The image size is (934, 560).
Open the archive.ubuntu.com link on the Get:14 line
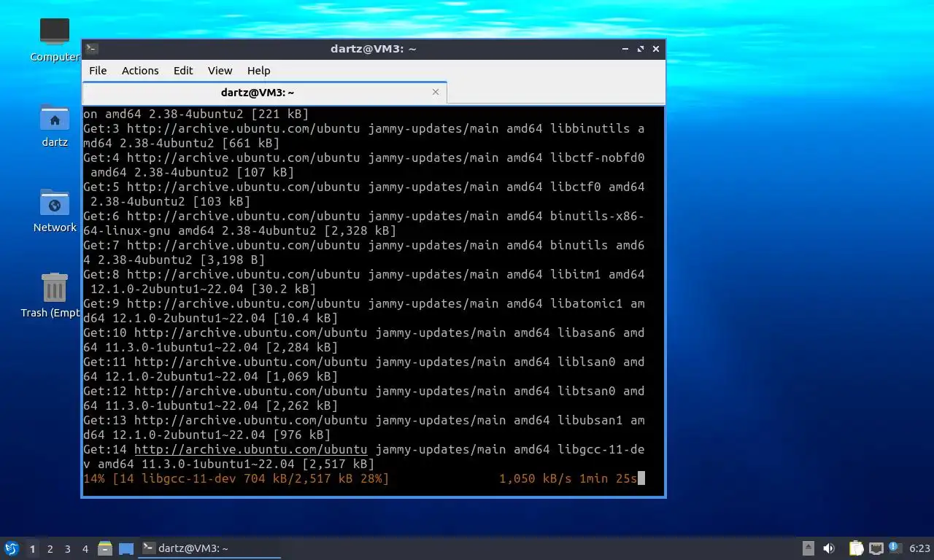(251, 449)
